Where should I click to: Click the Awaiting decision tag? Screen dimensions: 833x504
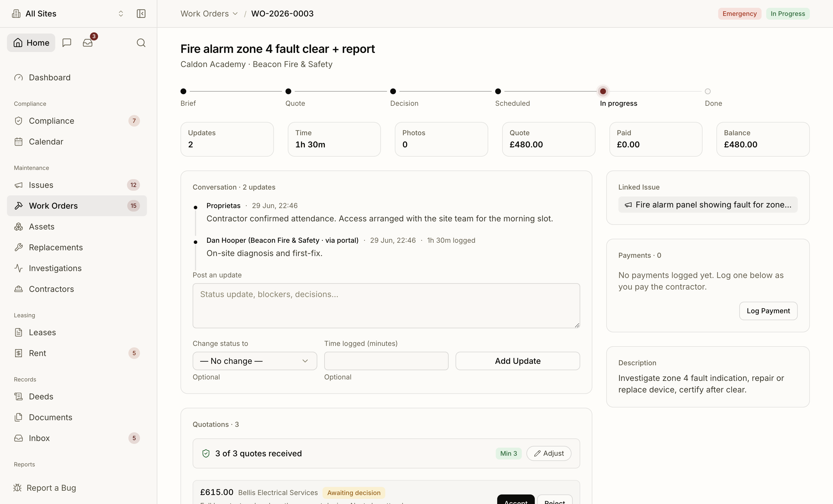pyautogui.click(x=354, y=492)
